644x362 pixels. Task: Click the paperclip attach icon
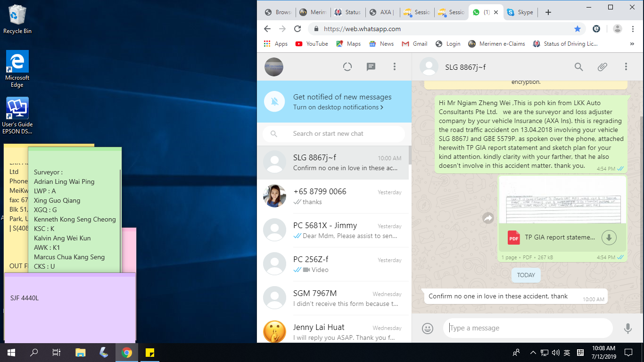coord(602,67)
